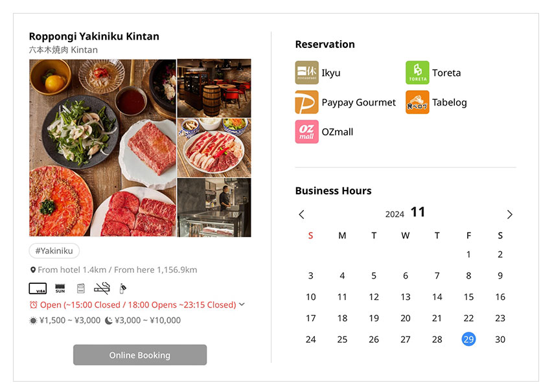Open the large raw meat platter photo

click(x=102, y=148)
